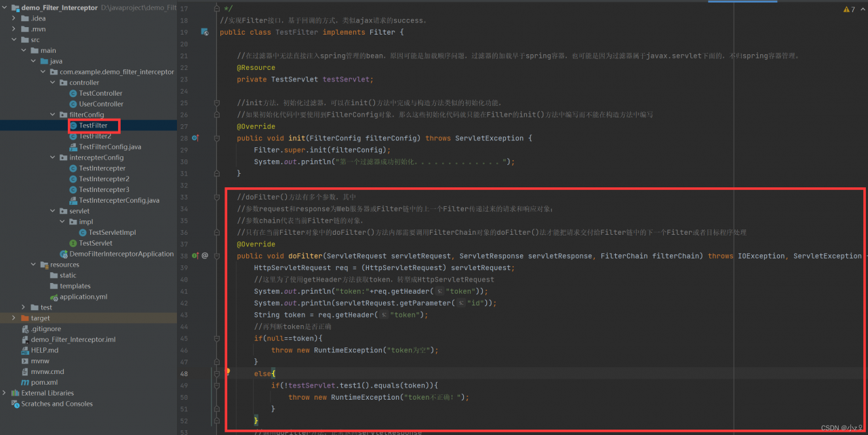Fold the comment block at line 33

pyautogui.click(x=216, y=197)
